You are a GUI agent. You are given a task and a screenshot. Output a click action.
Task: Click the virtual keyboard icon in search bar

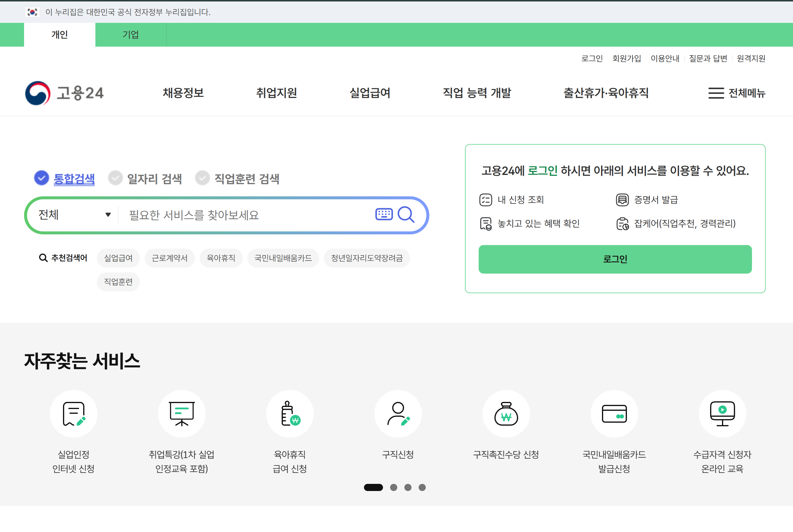tap(384, 214)
